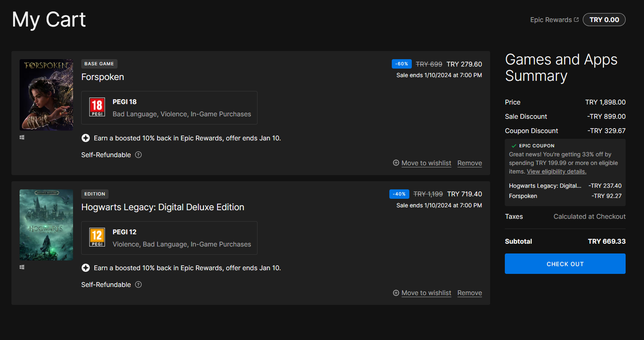Move Hogwarts Legacy to wishlist
The height and width of the screenshot is (340, 644).
[x=426, y=293]
